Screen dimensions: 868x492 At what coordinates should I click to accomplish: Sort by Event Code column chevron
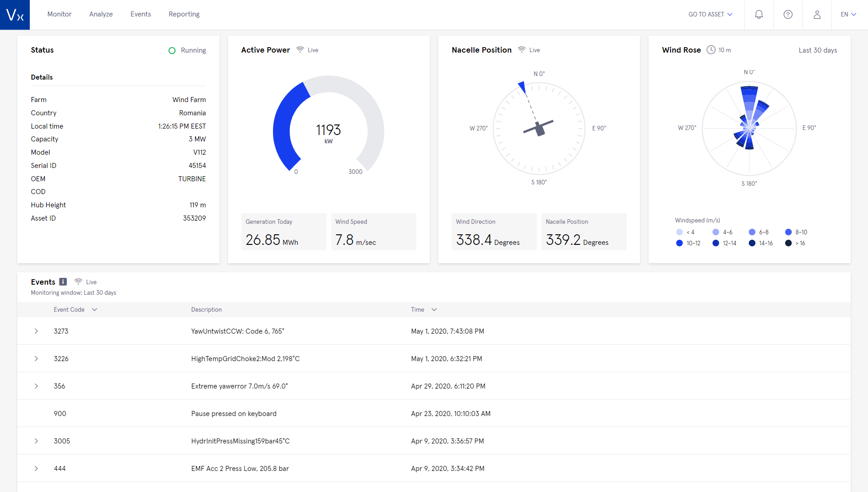[94, 310]
